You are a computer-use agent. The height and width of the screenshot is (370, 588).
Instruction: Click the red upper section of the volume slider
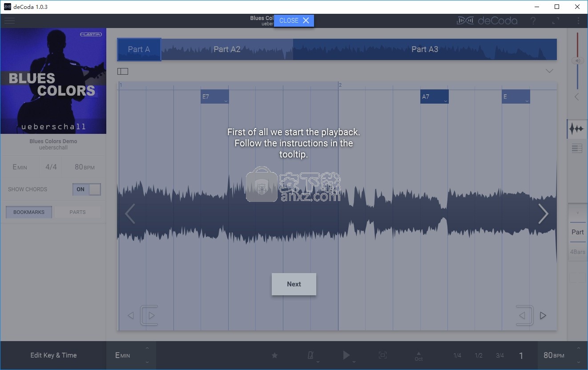[577, 44]
